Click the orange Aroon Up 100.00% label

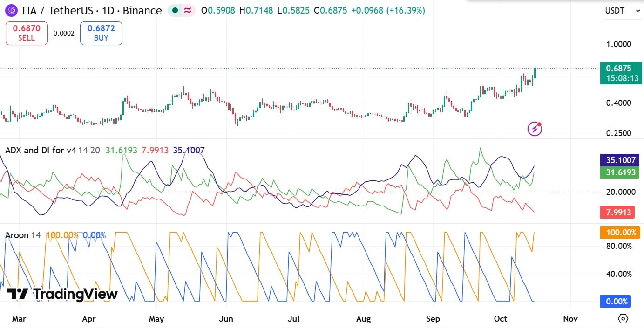point(621,232)
